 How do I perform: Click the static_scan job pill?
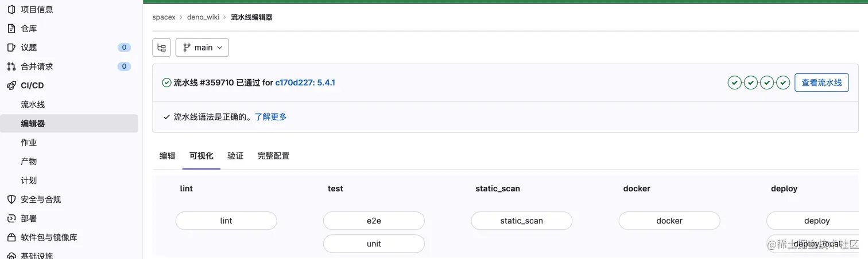[x=521, y=221]
